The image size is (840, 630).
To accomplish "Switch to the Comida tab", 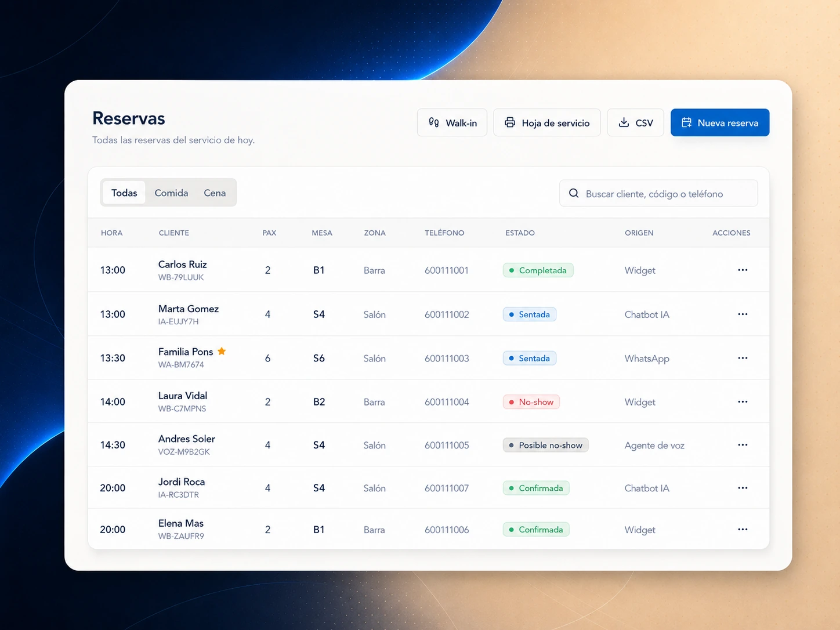I will 171,193.
